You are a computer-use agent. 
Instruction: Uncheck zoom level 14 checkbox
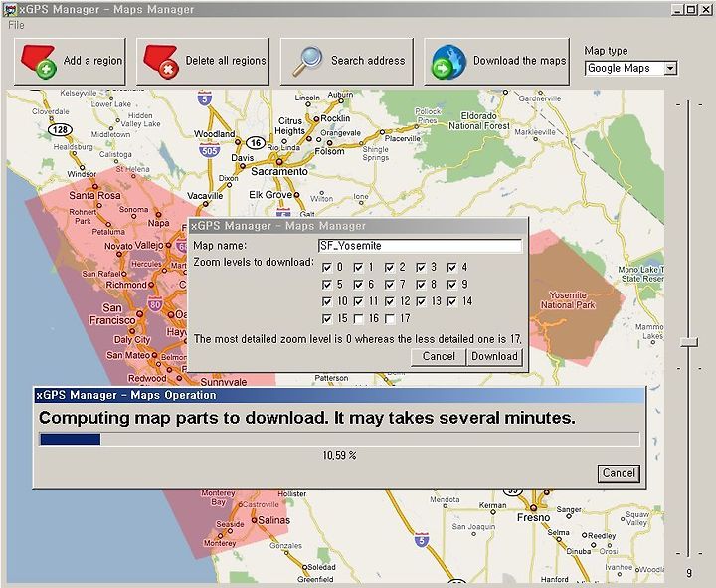(452, 302)
